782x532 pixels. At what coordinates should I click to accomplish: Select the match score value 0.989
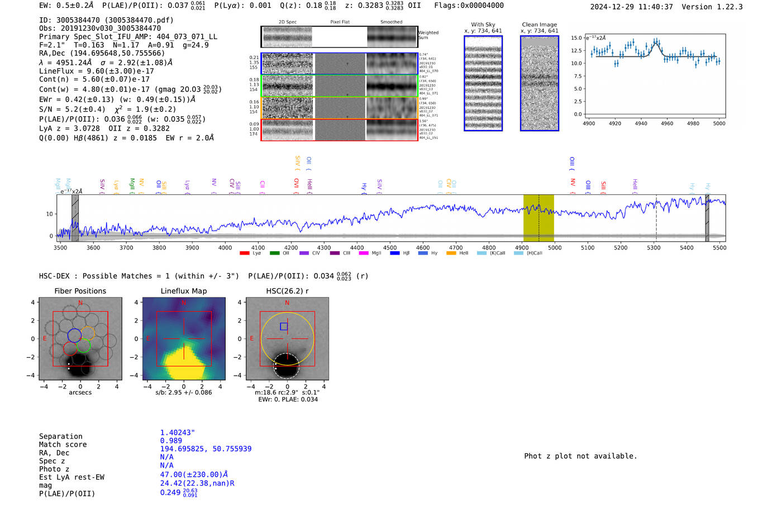[x=171, y=440]
